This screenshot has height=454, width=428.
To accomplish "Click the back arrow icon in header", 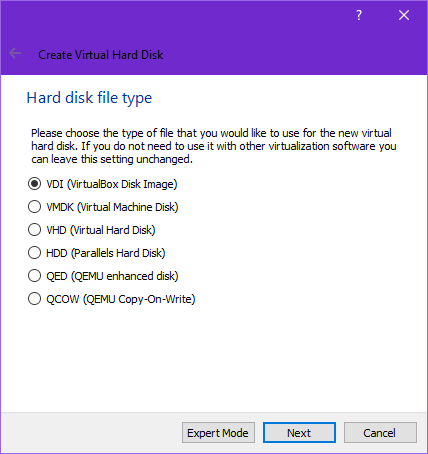I will tap(15, 53).
